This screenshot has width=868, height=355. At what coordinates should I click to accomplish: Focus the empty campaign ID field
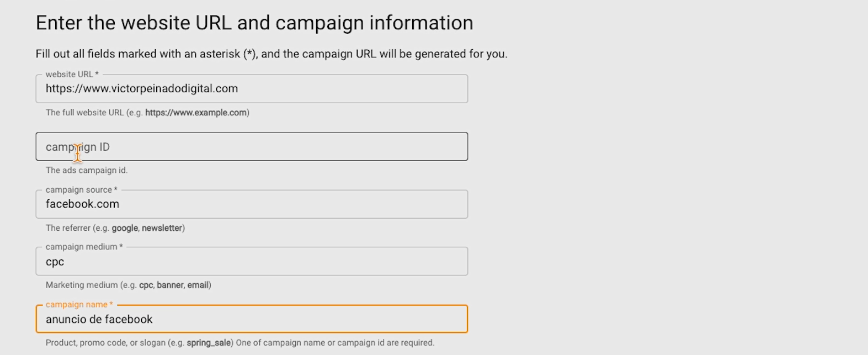pos(252,147)
